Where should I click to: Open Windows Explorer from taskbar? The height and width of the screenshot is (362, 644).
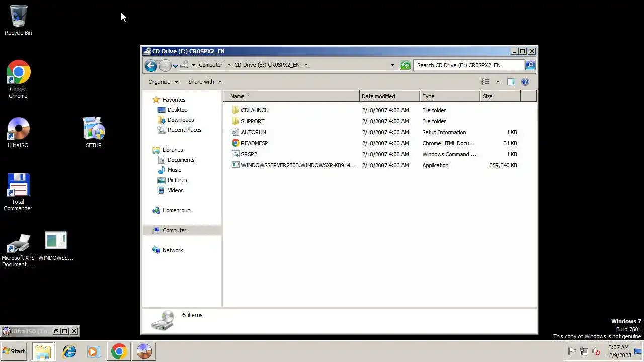coord(43,351)
